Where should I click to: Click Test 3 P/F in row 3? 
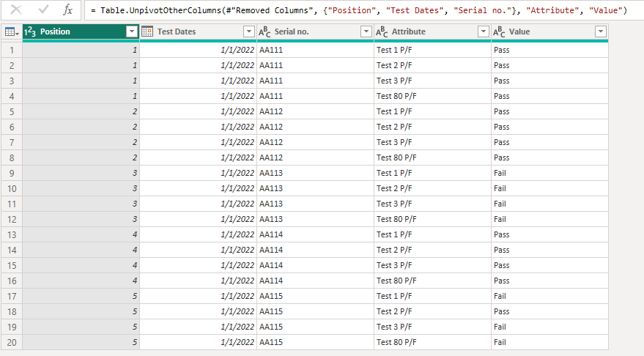point(432,81)
